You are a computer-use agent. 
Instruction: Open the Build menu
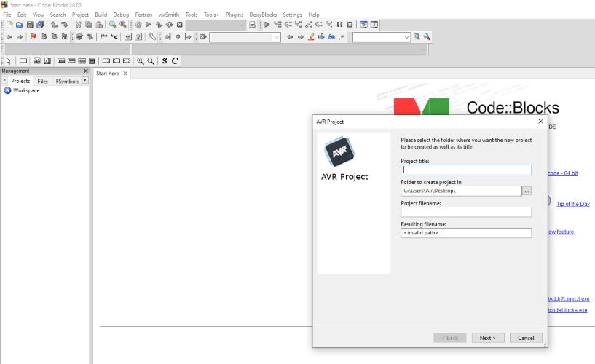(101, 15)
